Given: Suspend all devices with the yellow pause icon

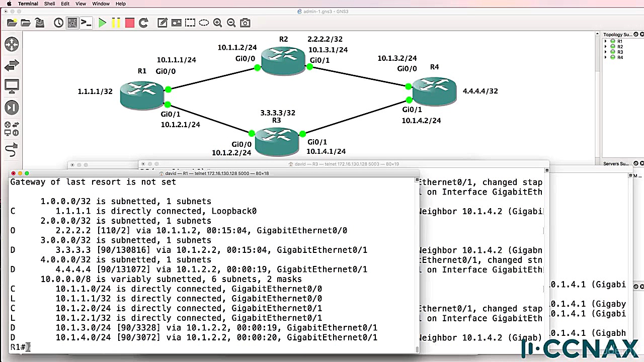Looking at the screenshot, I should pos(116,23).
